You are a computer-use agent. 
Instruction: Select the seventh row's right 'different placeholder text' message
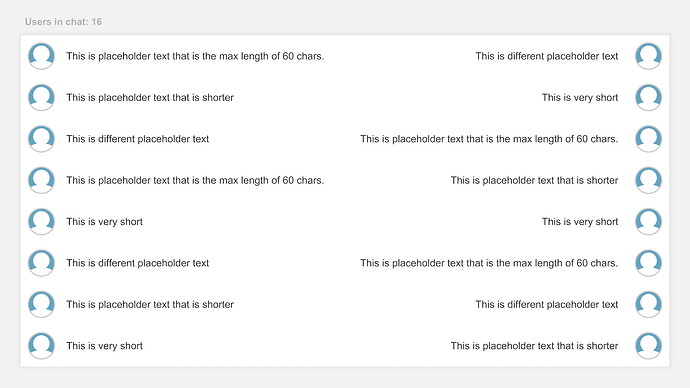pyautogui.click(x=547, y=304)
